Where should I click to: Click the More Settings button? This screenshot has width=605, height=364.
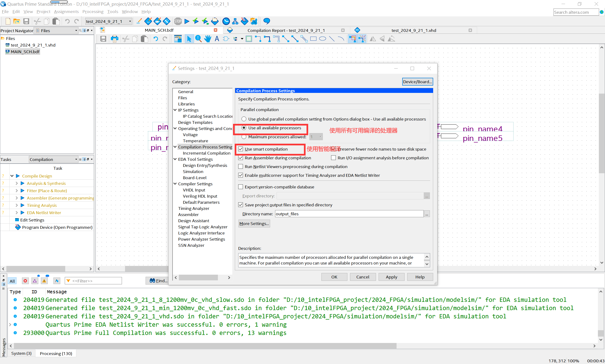click(x=254, y=223)
